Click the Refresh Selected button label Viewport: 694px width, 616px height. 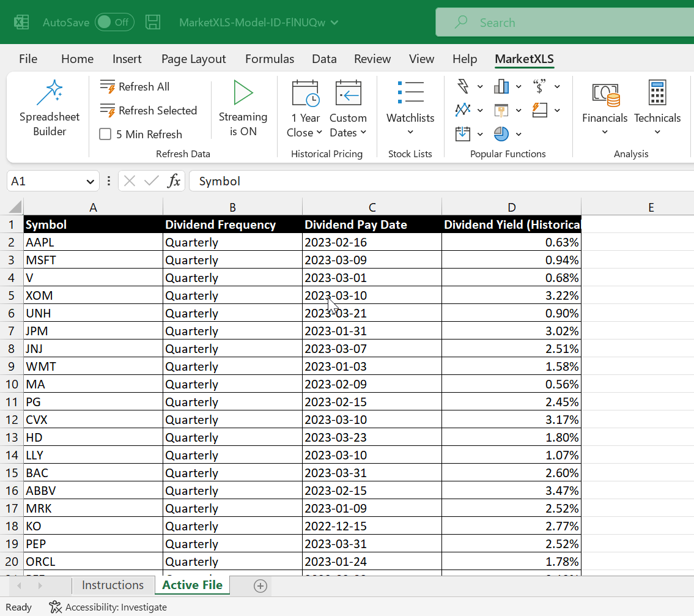pyautogui.click(x=158, y=111)
